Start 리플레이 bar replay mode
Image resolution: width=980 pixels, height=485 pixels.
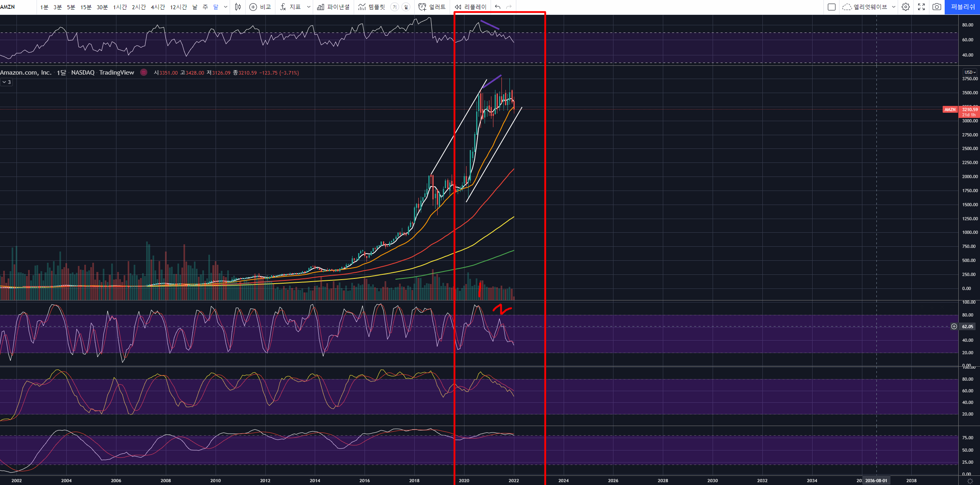click(471, 7)
